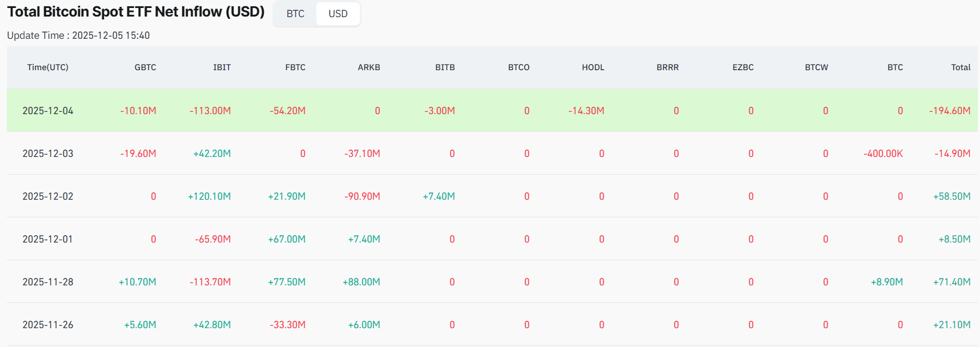Select the Time(UTC) column header
Viewport: 980px width, 347px height.
click(x=48, y=67)
